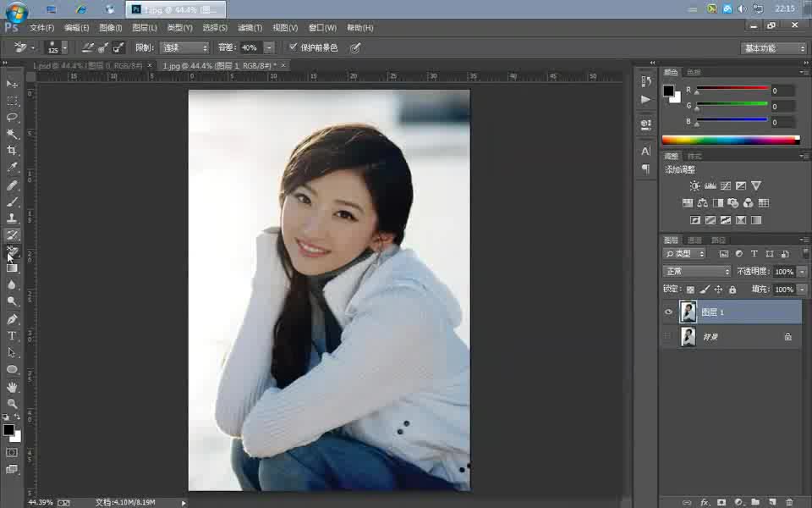Viewport: 812px width, 508px height.
Task: Select the Zoom tool
Action: 11,405
